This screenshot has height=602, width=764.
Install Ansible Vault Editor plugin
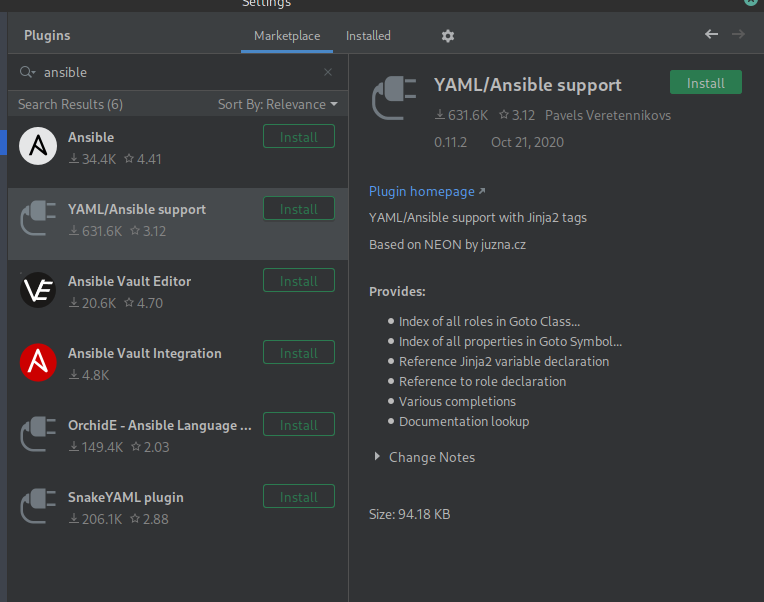[299, 281]
